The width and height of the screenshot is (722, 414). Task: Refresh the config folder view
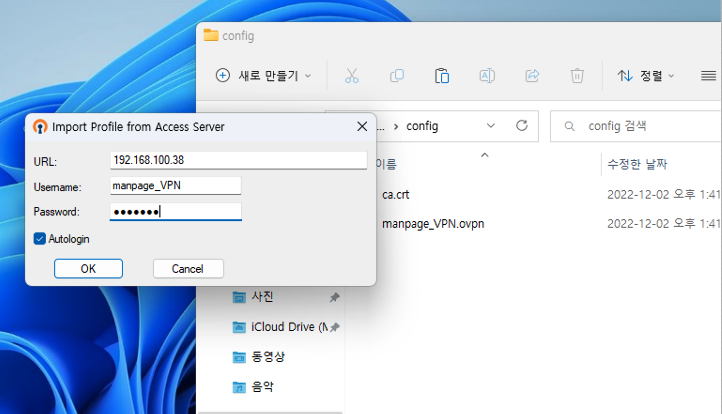pyautogui.click(x=522, y=126)
